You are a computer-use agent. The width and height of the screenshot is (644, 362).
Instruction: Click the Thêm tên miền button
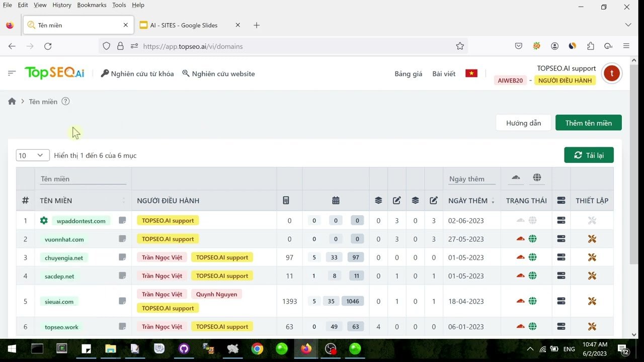pyautogui.click(x=589, y=123)
